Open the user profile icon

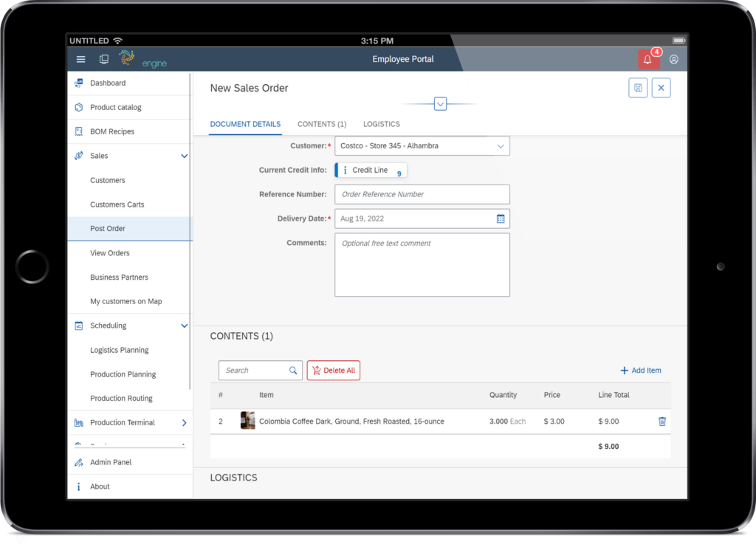673,59
